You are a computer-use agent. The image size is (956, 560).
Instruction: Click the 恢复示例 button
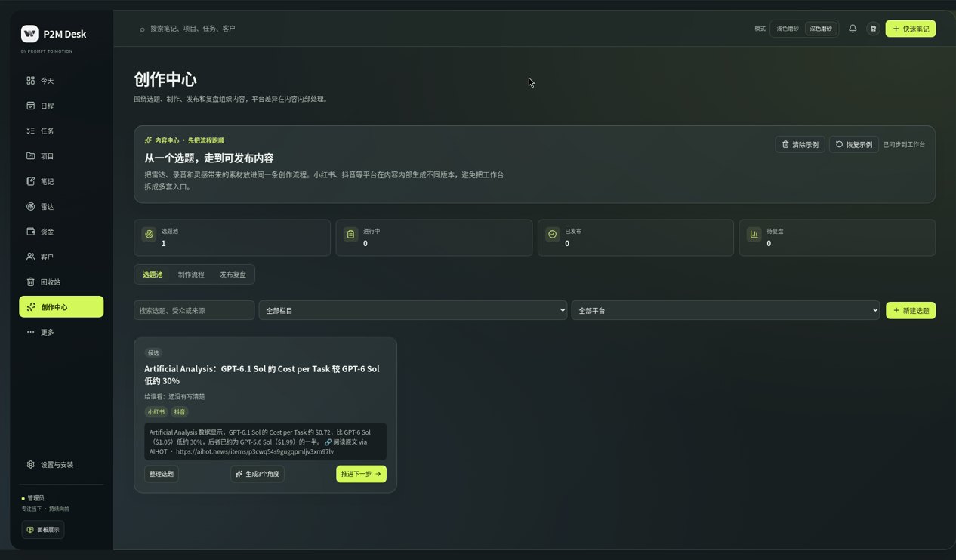coord(854,144)
